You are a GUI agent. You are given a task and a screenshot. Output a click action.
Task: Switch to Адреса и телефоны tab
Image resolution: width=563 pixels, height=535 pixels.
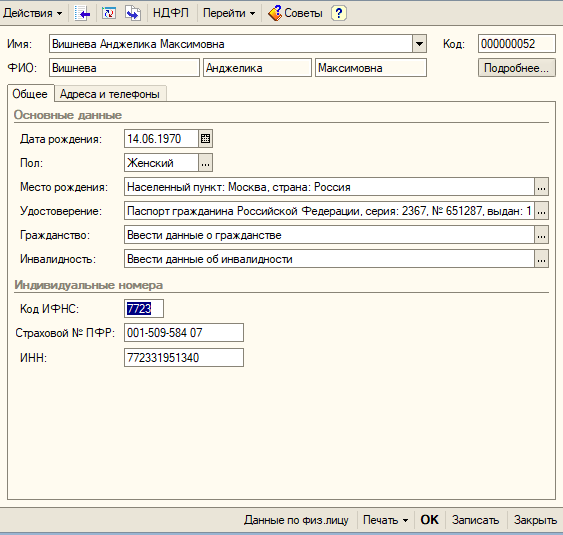click(x=110, y=94)
